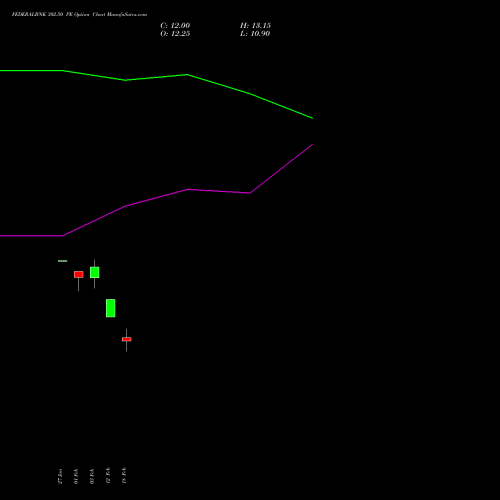Click the last date label on the axis
Image resolution: width=500 pixels, height=500 pixels.
click(124, 476)
